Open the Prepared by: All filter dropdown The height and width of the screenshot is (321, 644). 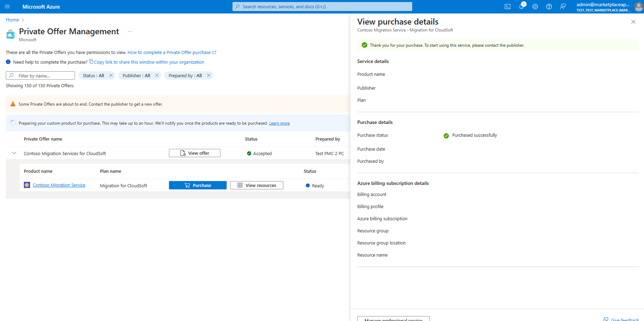point(185,75)
